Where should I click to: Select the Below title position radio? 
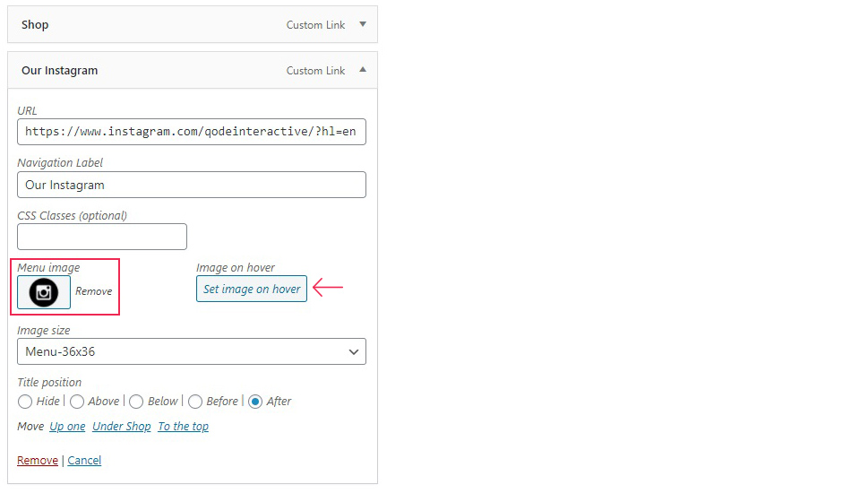[x=136, y=402]
